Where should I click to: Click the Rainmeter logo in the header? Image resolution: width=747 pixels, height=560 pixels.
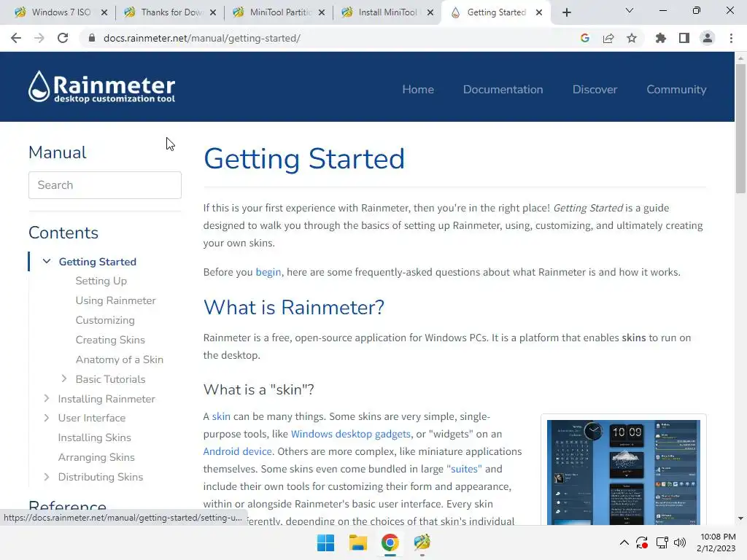point(101,87)
